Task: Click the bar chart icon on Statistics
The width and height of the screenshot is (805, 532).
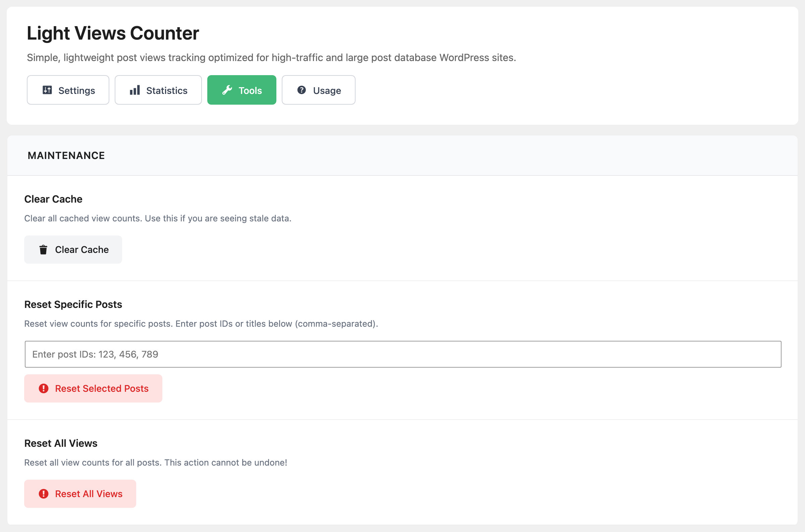Action: 135,90
